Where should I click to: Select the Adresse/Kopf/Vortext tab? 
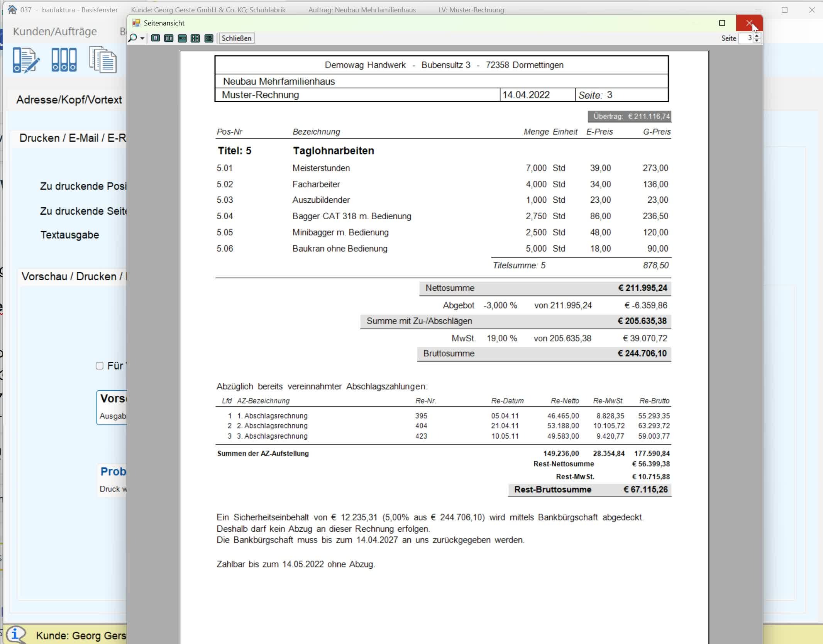69,100
